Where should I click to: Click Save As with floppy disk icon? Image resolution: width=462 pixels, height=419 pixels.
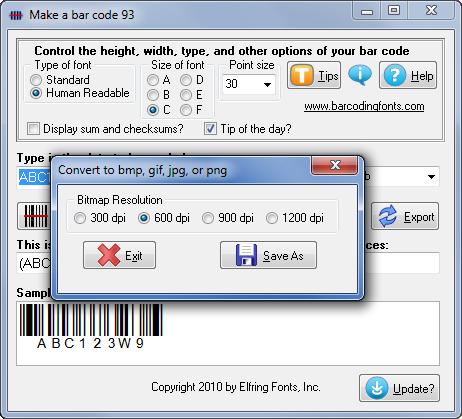coord(268,255)
